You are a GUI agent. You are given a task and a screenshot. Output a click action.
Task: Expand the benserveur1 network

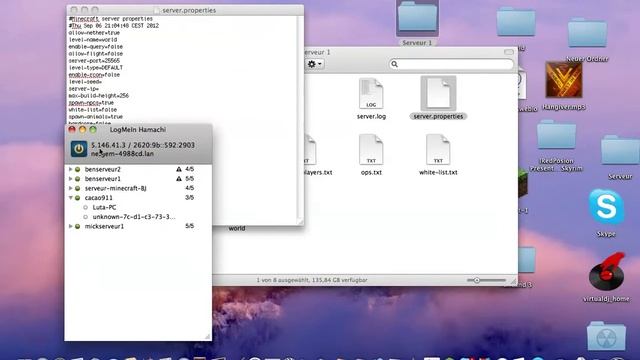(x=71, y=179)
